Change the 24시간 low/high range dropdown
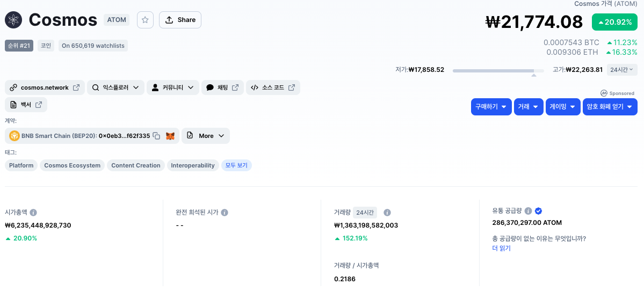The height and width of the screenshot is (292, 644). (x=622, y=69)
